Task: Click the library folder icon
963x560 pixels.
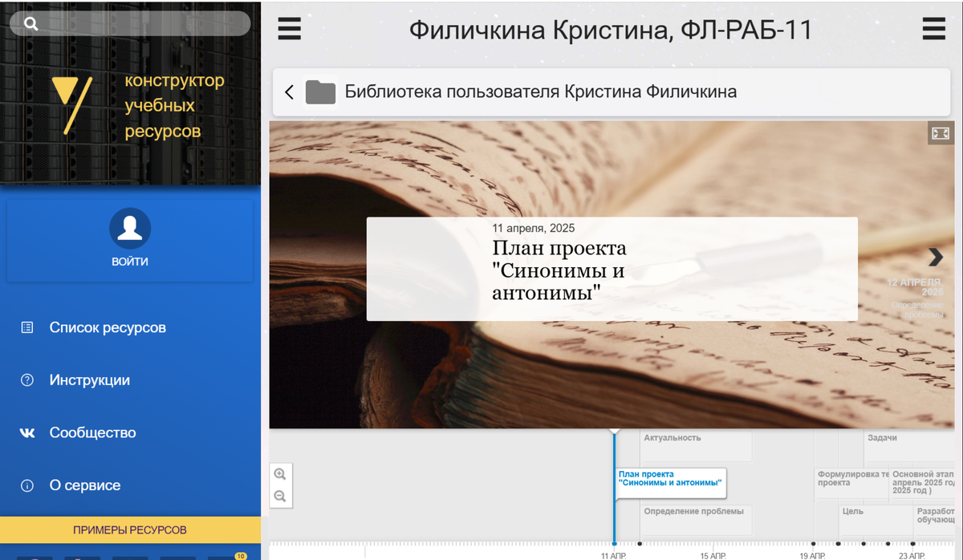Action: [x=320, y=92]
